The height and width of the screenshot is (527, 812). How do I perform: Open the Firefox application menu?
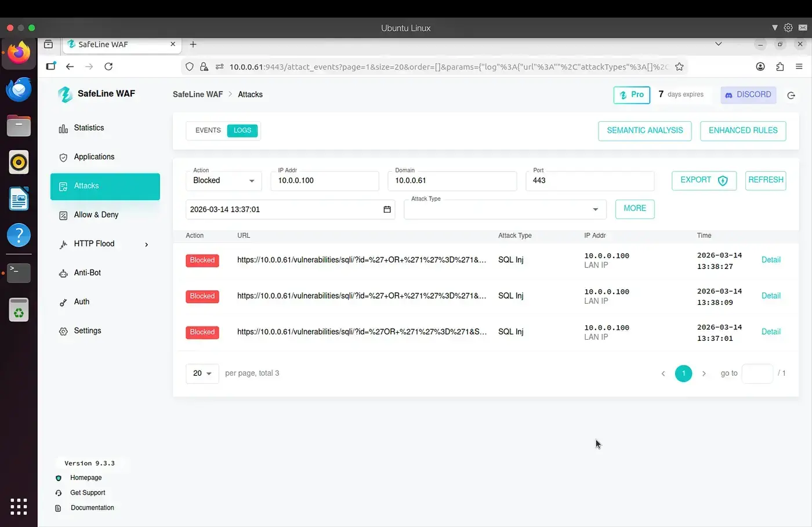click(799, 67)
